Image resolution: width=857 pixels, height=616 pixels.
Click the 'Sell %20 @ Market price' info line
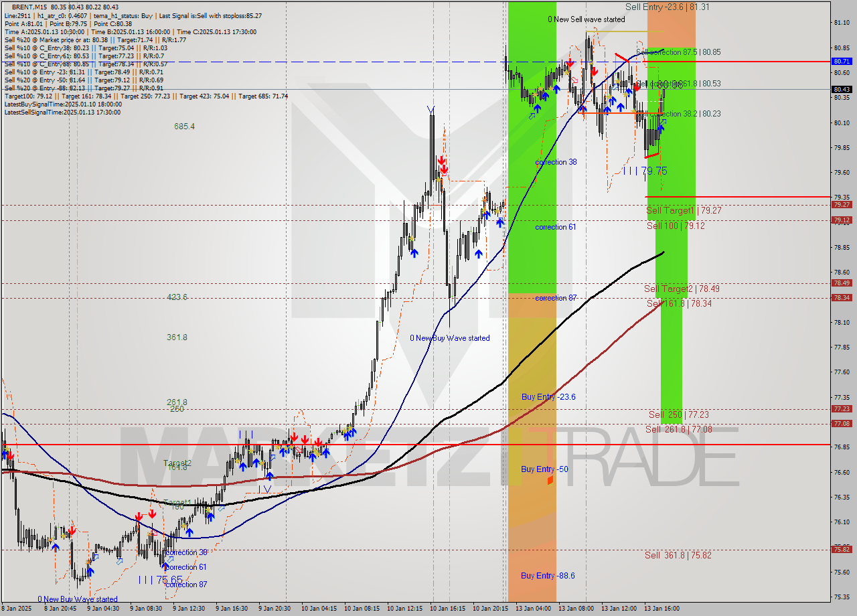pos(95,40)
